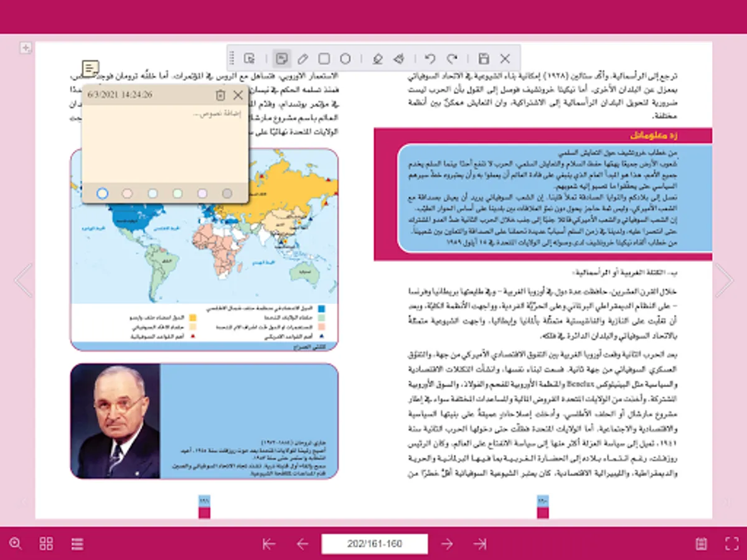747x560 pixels.
Task: Click the Truman portrait photo
Action: pos(116,421)
